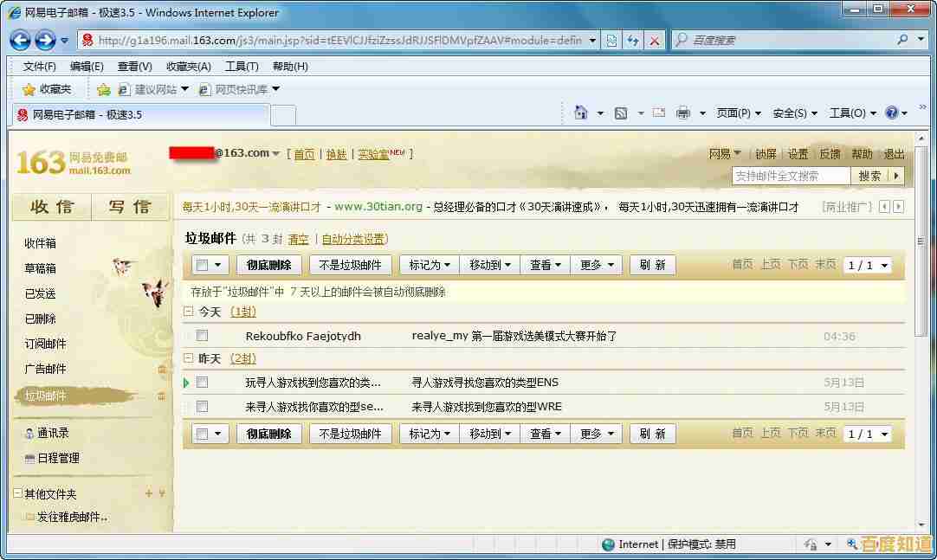Check the checkbox for the Rekoubfko Faejotydh email
The image size is (937, 560).
pyautogui.click(x=202, y=336)
